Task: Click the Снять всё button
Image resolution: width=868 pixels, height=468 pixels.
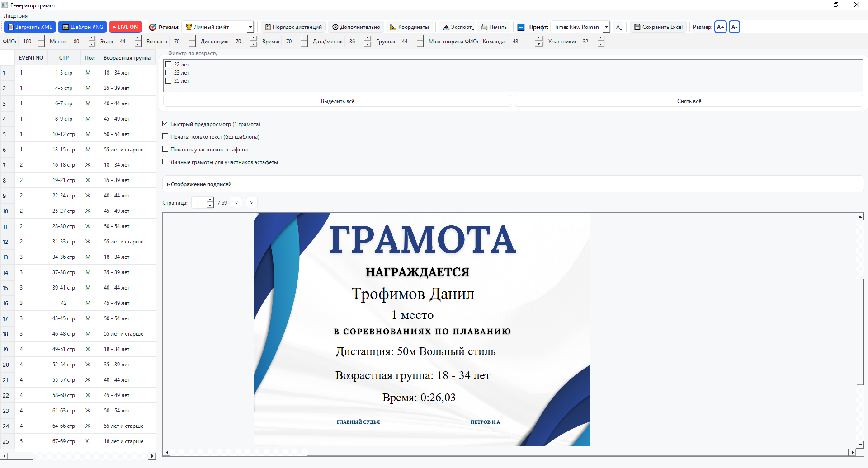Action: 689,101
